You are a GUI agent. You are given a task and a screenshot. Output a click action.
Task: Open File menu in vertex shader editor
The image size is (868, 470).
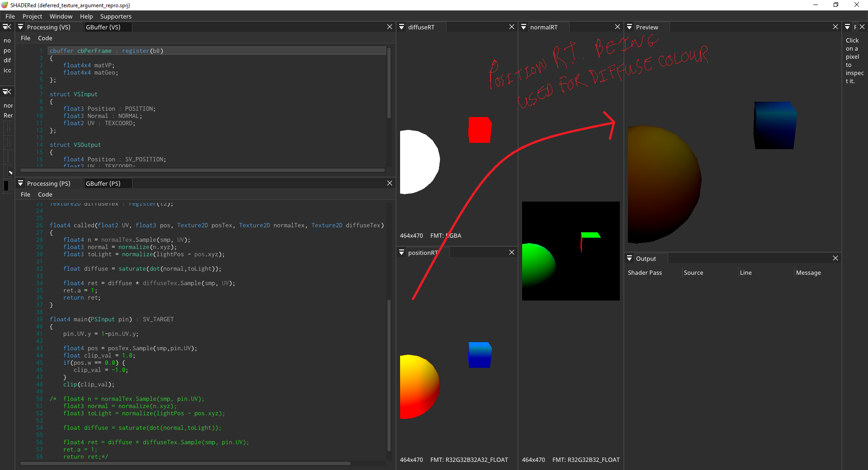(25, 38)
